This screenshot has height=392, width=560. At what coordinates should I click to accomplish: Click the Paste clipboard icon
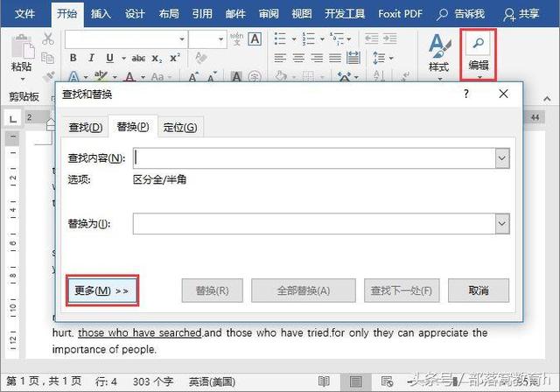23,46
